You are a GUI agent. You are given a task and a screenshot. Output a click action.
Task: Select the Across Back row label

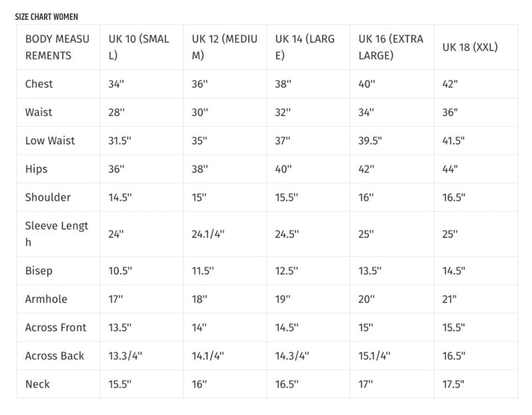tap(55, 356)
